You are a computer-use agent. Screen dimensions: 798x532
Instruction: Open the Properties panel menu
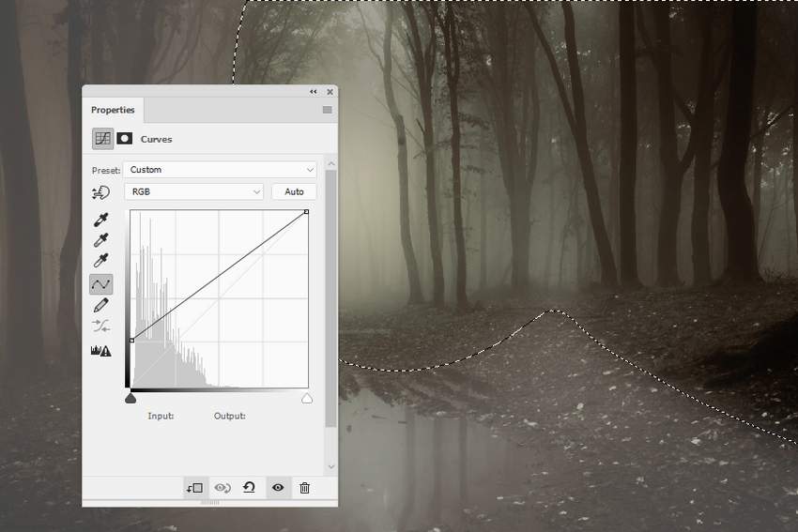[328, 110]
